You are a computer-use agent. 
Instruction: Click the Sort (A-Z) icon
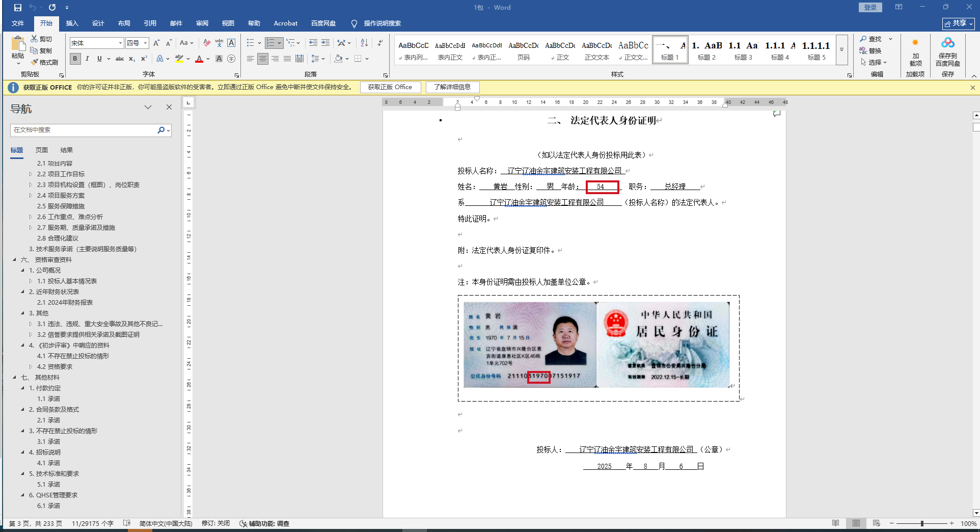(364, 43)
